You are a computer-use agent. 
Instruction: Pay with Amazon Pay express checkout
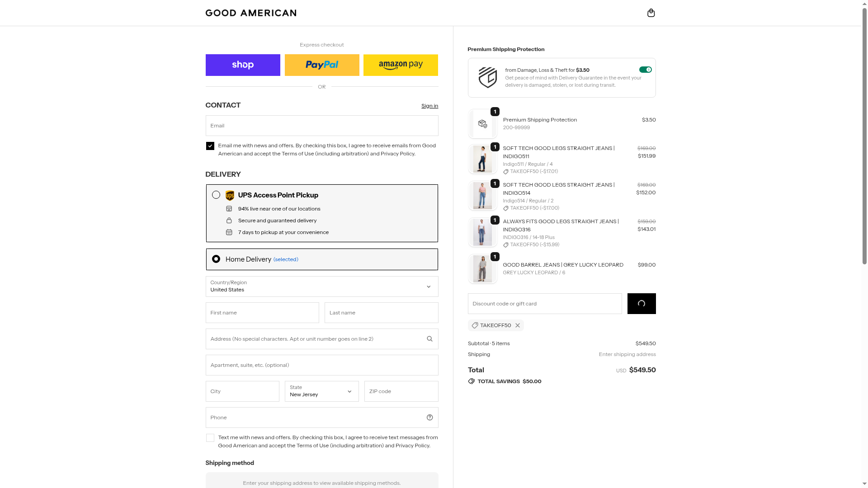point(401,65)
